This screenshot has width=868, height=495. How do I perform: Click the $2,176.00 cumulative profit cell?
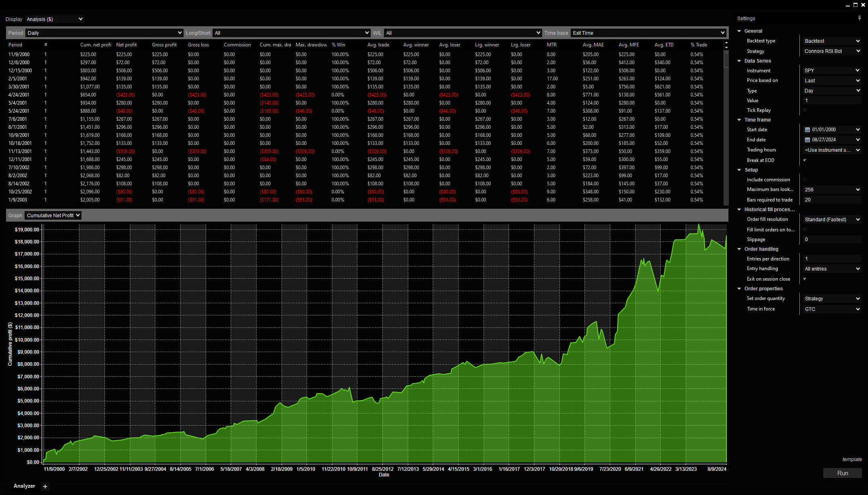pyautogui.click(x=90, y=183)
